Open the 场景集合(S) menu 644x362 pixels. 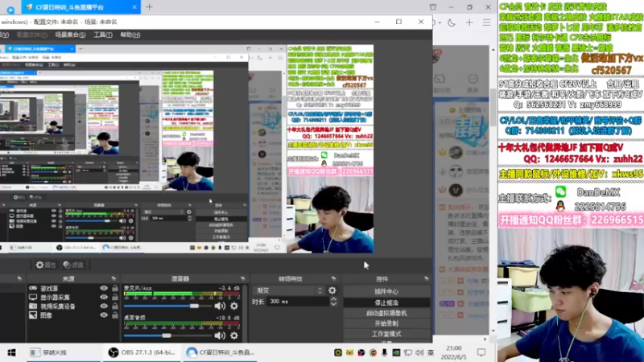(x=70, y=35)
